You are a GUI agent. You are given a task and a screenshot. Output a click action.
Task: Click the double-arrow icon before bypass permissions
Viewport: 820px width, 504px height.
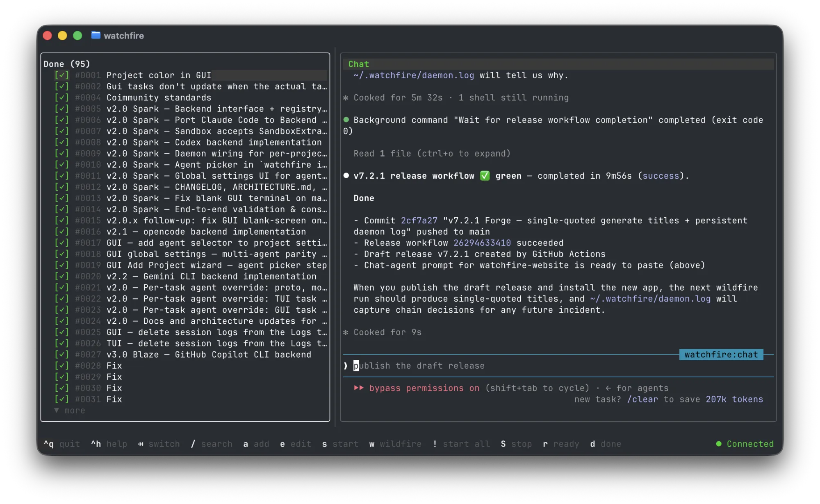pyautogui.click(x=359, y=388)
